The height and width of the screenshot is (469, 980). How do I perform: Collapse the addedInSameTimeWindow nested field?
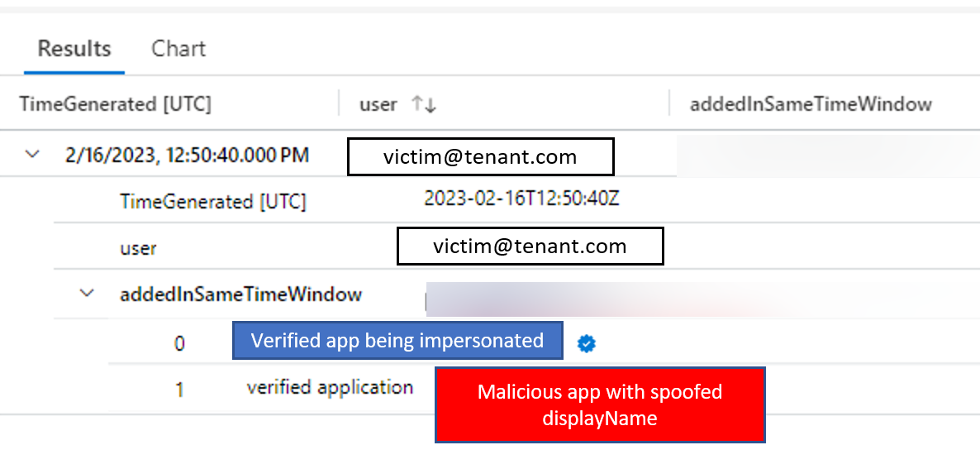(x=87, y=294)
